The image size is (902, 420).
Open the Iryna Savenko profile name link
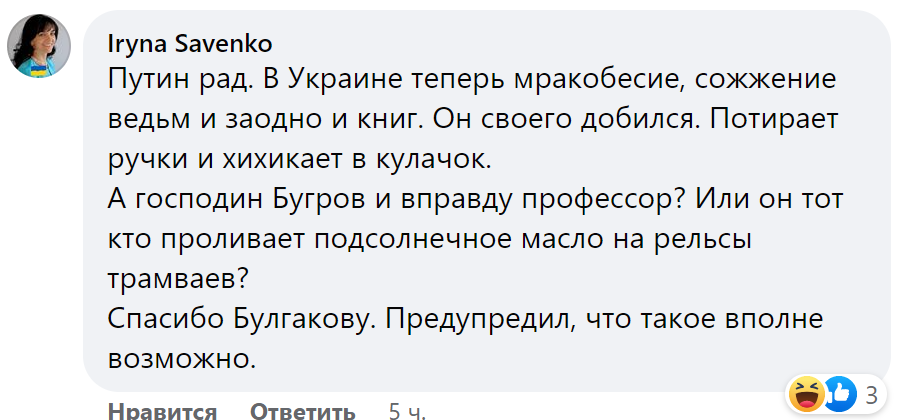190,44
